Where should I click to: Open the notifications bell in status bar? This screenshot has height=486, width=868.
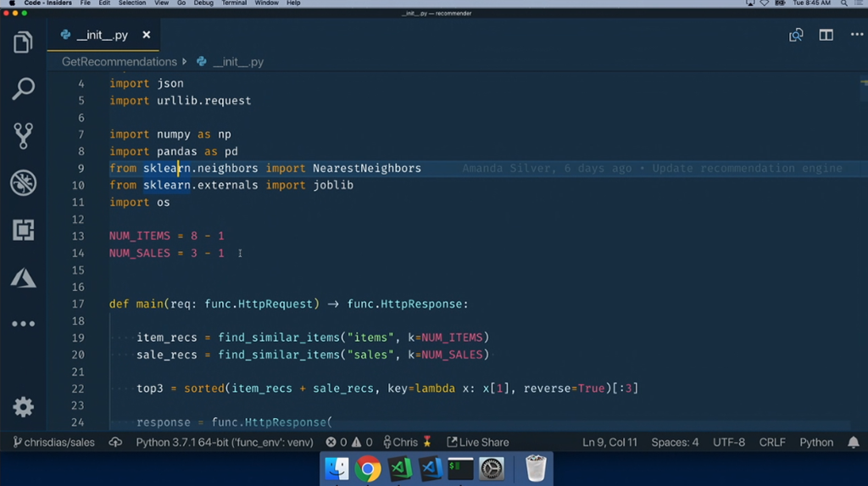(854, 442)
